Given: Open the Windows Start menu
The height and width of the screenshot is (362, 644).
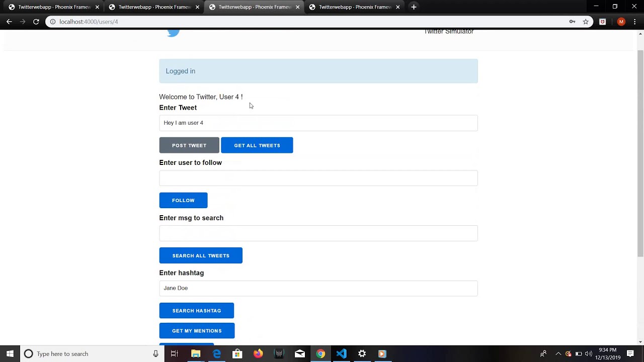Looking at the screenshot, I should pyautogui.click(x=10, y=354).
